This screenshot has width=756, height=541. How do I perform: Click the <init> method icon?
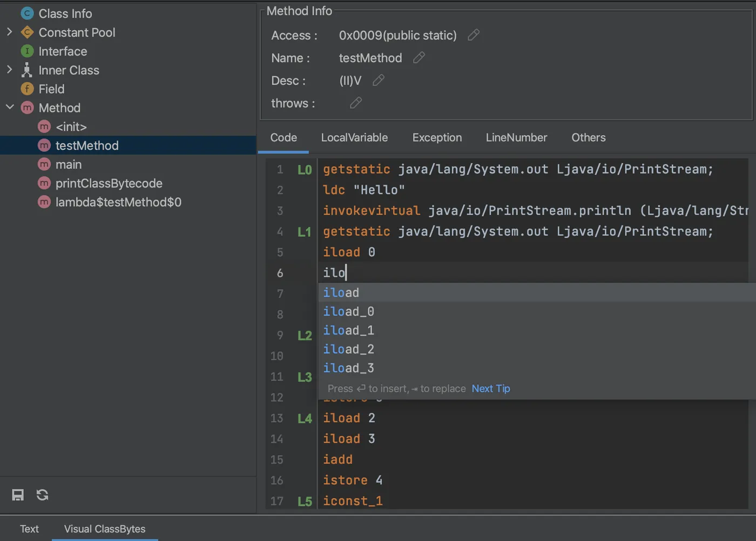coord(44,126)
